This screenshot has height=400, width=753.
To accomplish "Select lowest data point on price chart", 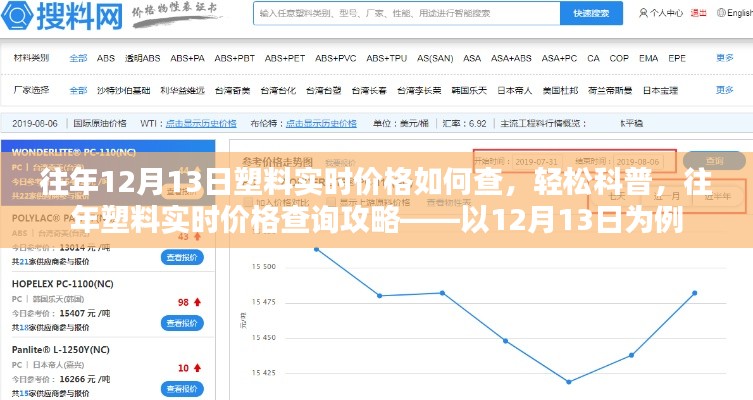I will [x=569, y=382].
